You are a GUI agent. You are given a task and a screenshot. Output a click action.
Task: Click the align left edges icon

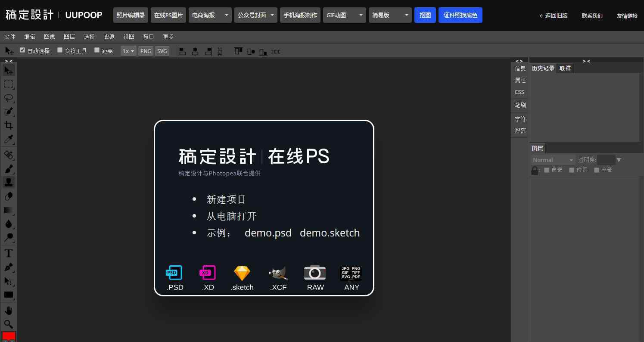pos(182,51)
